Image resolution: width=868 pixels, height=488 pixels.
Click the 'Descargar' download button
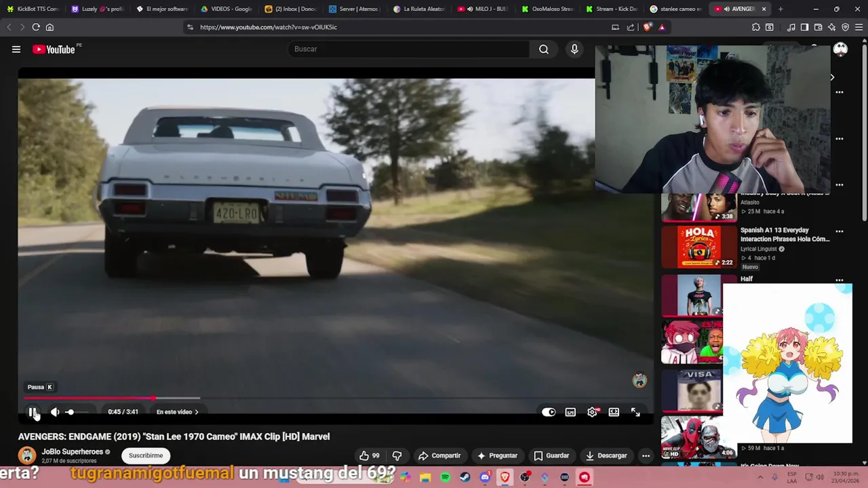[x=606, y=455]
